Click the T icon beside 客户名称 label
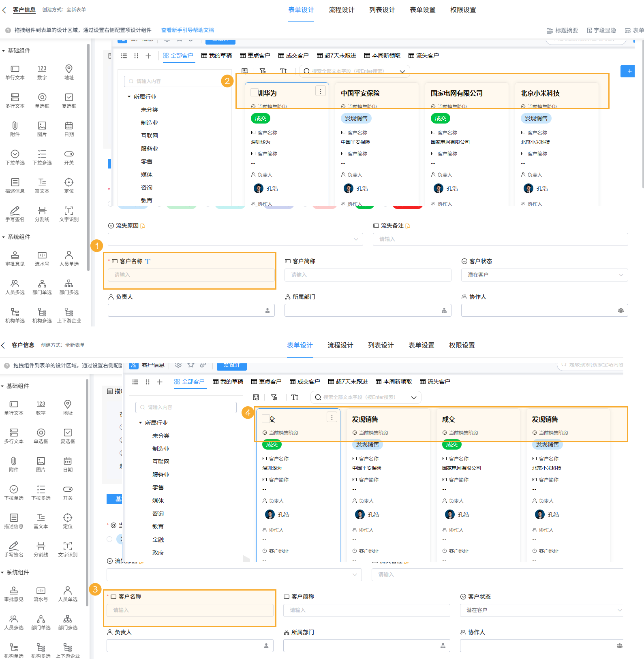 point(148,262)
